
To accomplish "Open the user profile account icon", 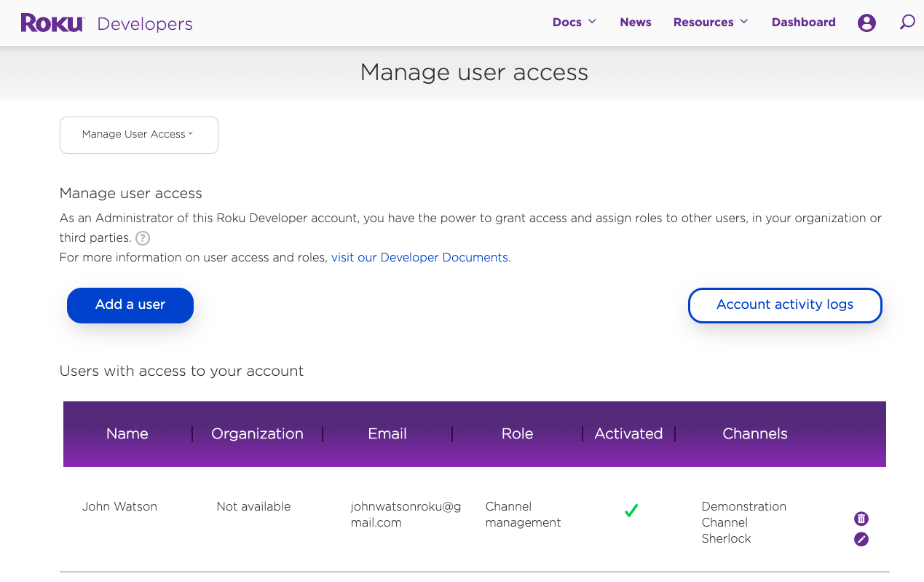I will pyautogui.click(x=866, y=23).
